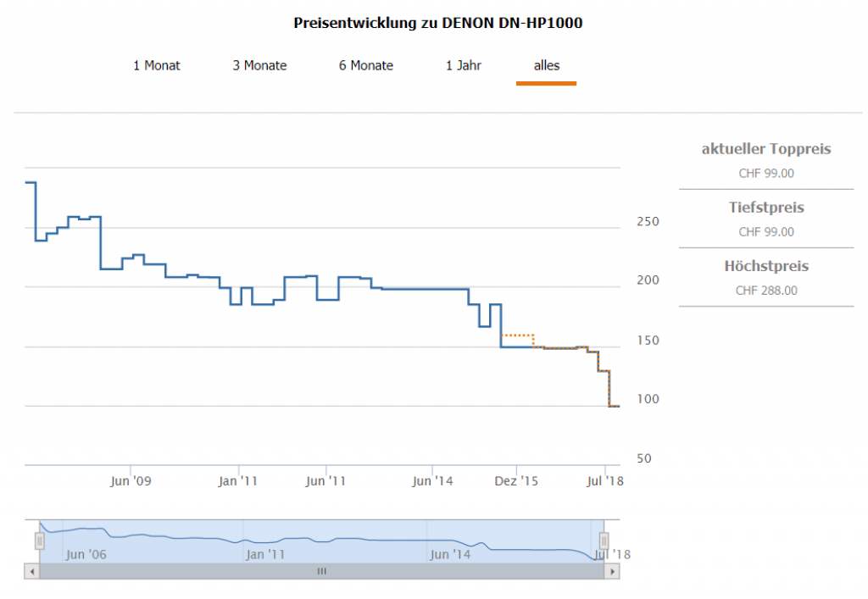Choose the '1 Jahr' time range
Image resolution: width=868 pixels, height=599 pixels.
[464, 66]
